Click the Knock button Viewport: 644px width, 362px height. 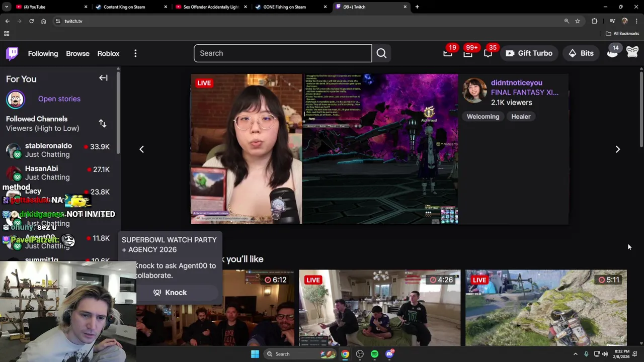click(170, 293)
